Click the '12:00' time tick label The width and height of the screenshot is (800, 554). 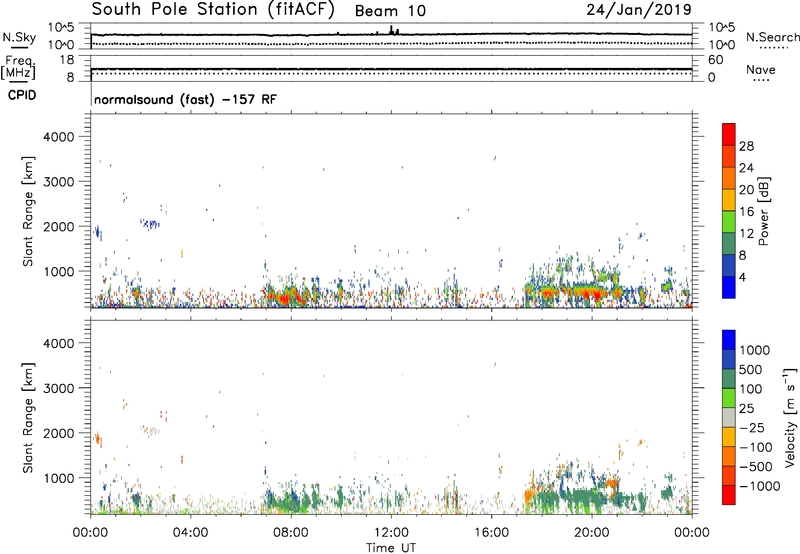click(x=391, y=533)
